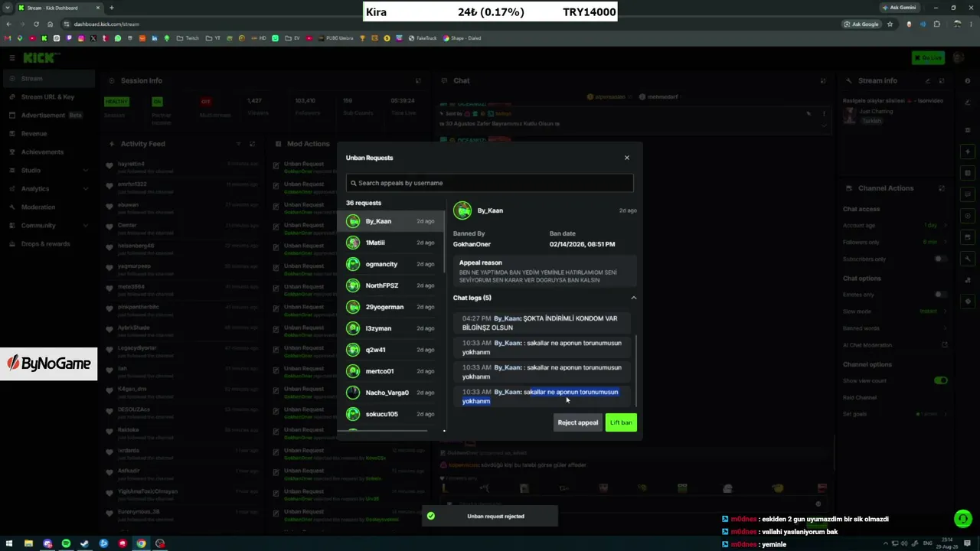The height and width of the screenshot is (551, 980).
Task: Click the search appeals by username field
Action: tap(490, 183)
